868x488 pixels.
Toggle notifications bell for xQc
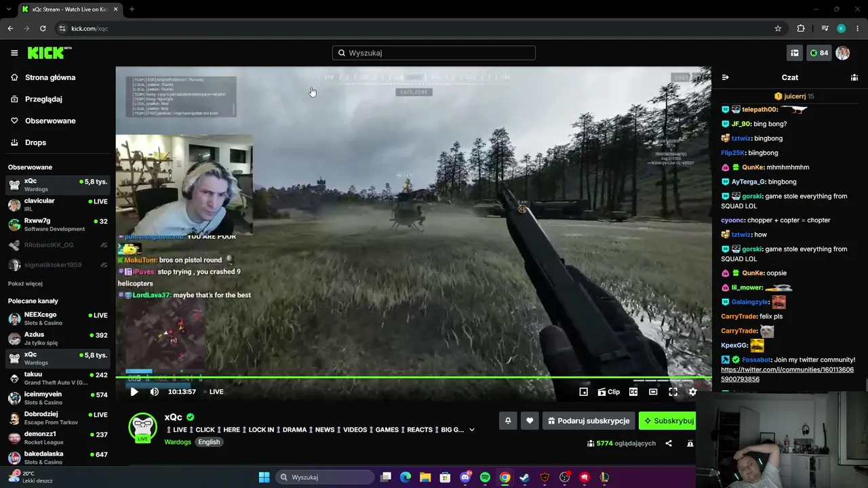pos(508,421)
